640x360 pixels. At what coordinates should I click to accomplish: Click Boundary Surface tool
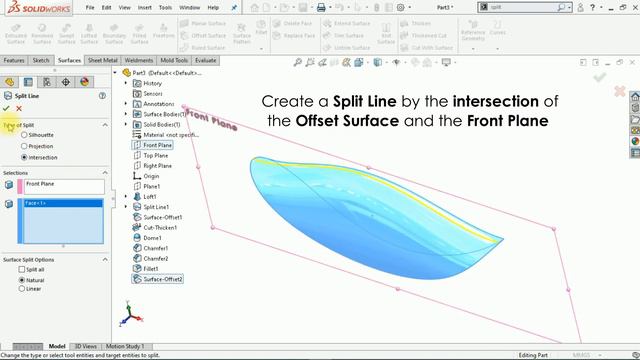pyautogui.click(x=114, y=33)
